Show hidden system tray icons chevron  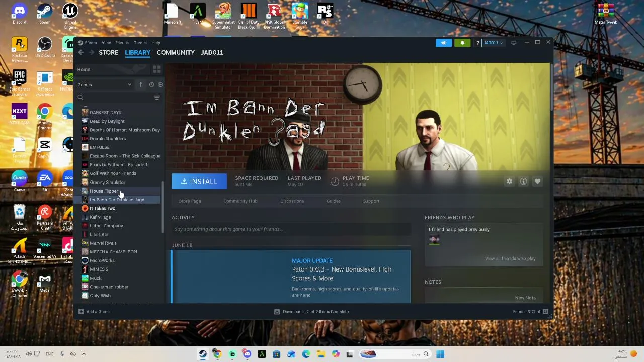[x=84, y=354]
